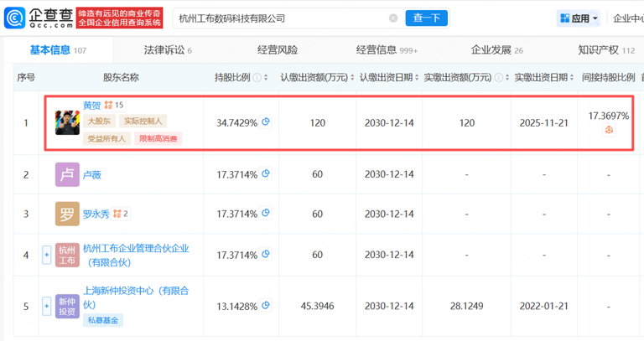Switch to 基本信息 tab
This screenshot has height=341, width=644.
tap(59, 50)
